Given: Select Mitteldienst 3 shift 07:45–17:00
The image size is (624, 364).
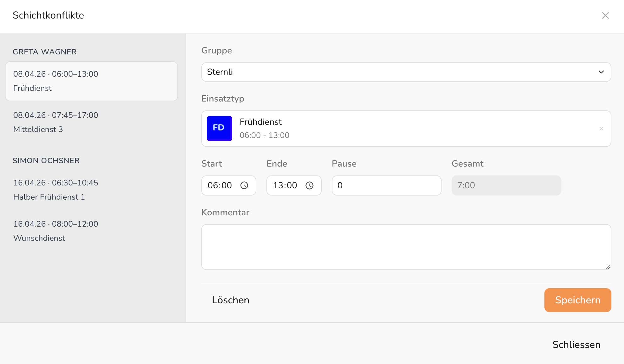Looking at the screenshot, I should click(x=91, y=122).
